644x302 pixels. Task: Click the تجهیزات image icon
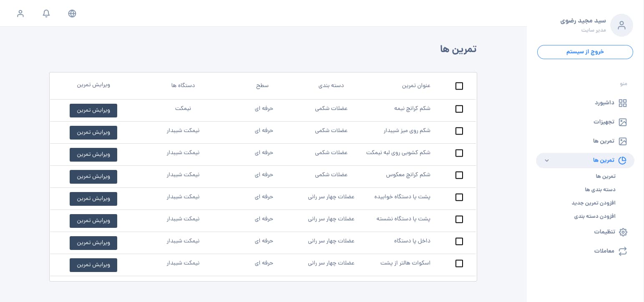coord(623,122)
